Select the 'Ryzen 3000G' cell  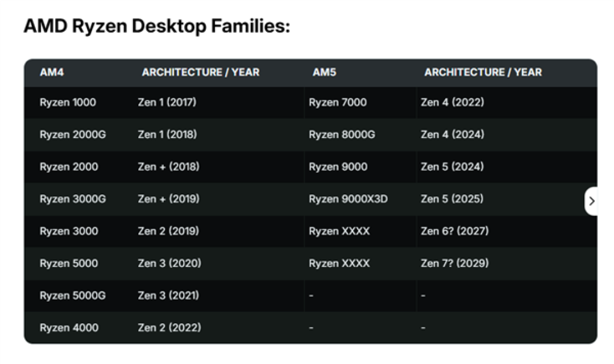72,199
